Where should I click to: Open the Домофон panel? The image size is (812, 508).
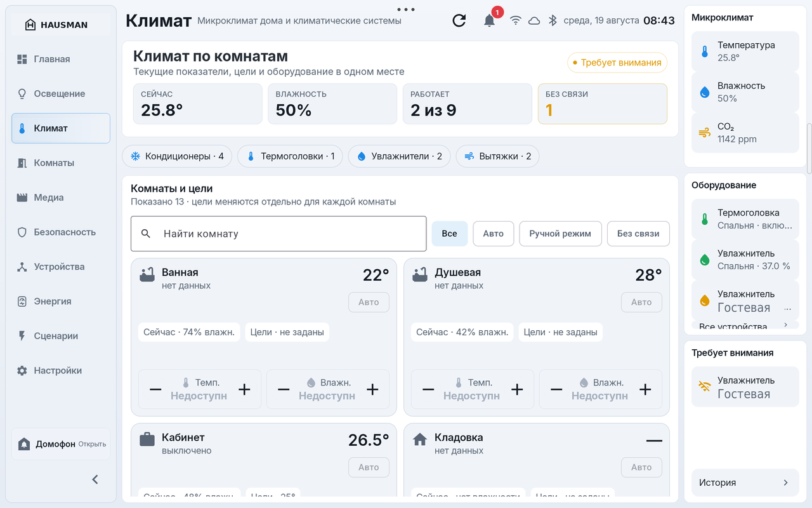(61, 444)
